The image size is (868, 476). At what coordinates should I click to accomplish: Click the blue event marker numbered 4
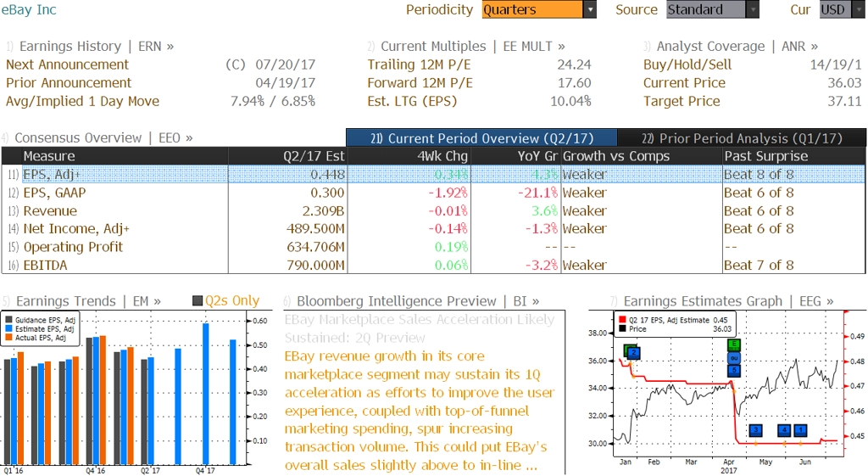tap(784, 430)
